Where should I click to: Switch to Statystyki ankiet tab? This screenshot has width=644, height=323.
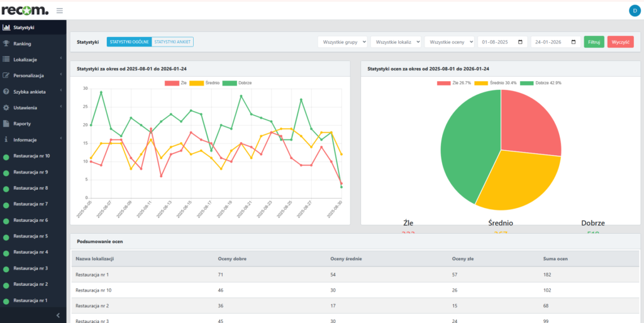[x=172, y=42]
